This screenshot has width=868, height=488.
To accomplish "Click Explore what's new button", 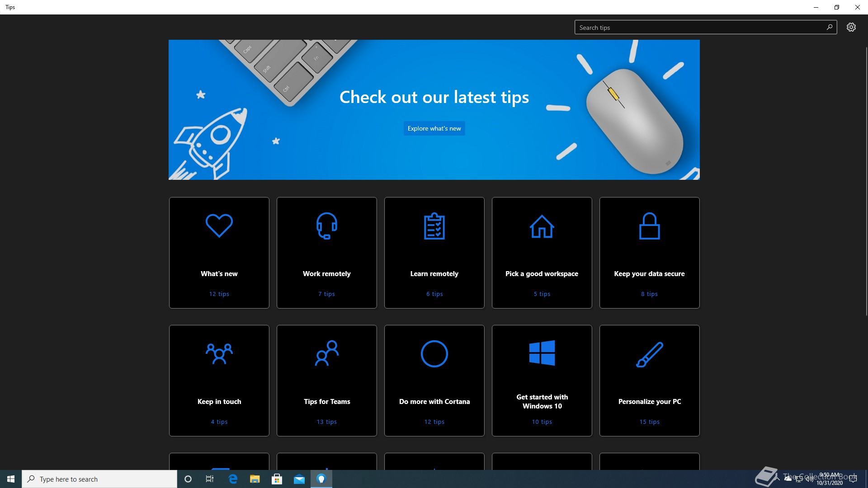I will [x=434, y=128].
